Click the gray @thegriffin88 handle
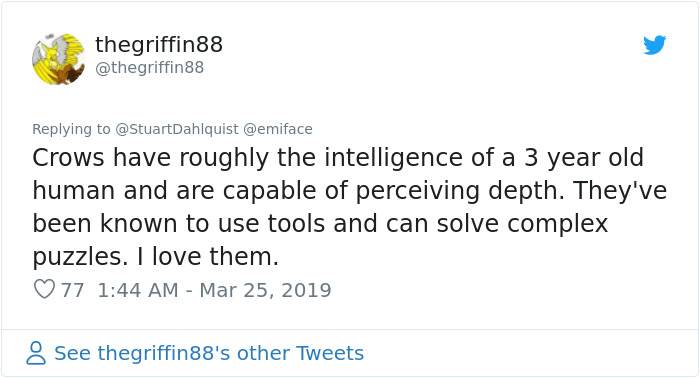Image resolution: width=700 pixels, height=378 pixels. (x=150, y=67)
